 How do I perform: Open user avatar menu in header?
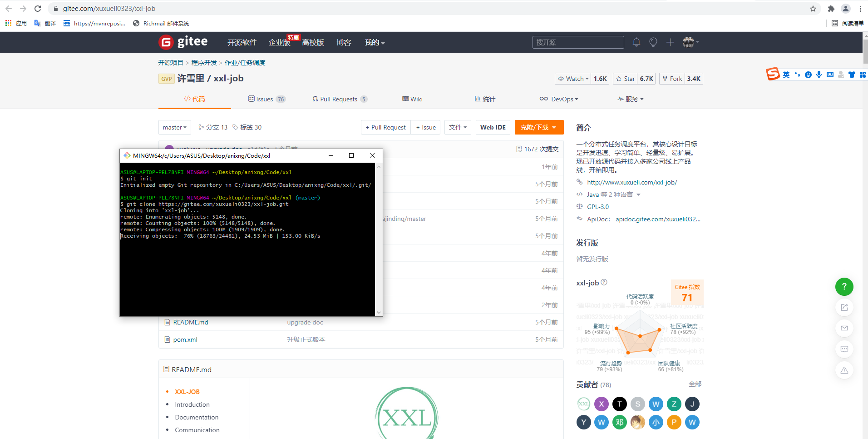tap(690, 42)
